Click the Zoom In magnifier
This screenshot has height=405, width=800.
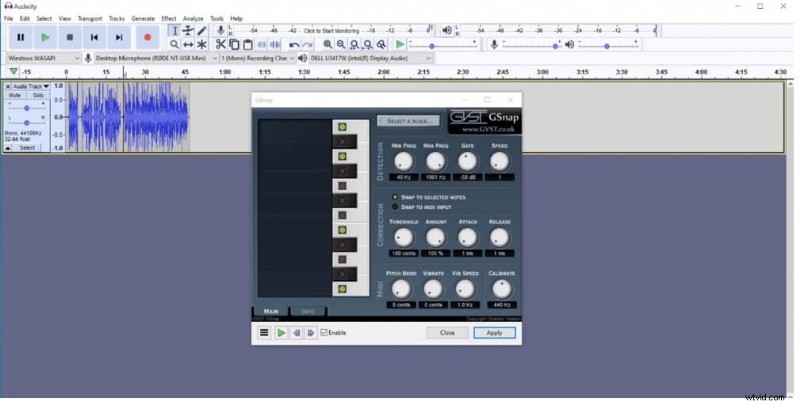[x=328, y=44]
